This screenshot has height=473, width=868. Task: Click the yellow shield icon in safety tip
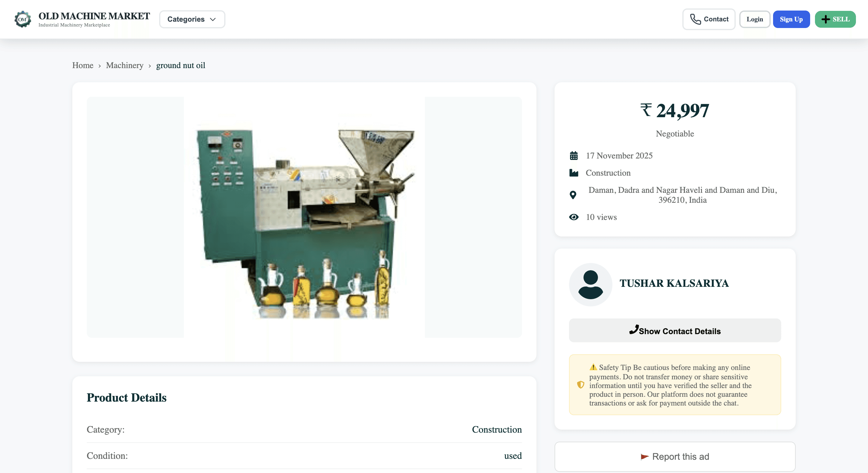pos(580,385)
